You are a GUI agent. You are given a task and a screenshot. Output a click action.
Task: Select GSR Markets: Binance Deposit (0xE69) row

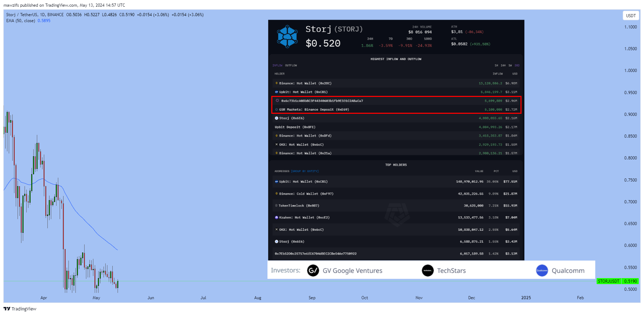click(396, 110)
